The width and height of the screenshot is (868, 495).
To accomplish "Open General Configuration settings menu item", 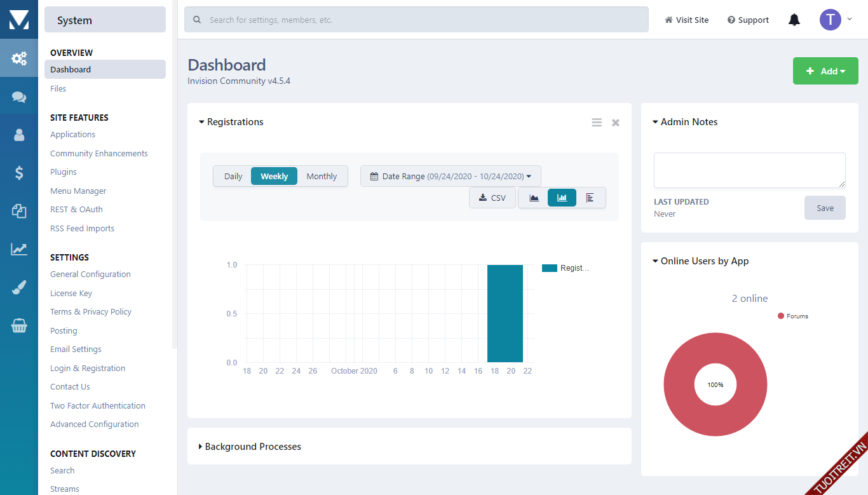I will [x=90, y=275].
